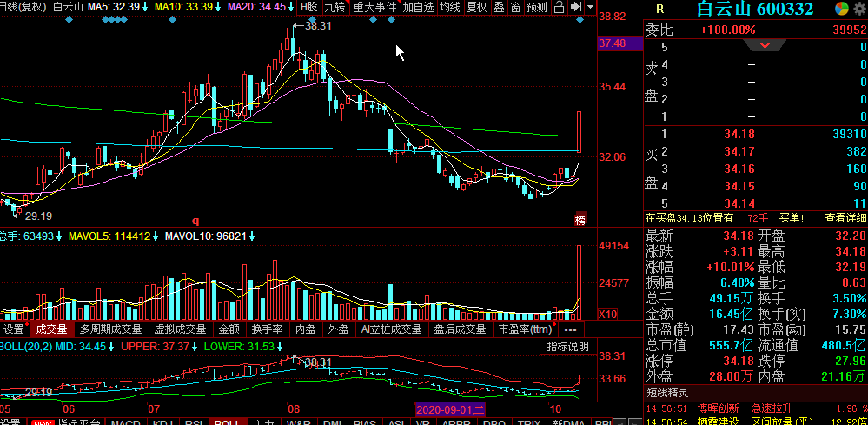Screen dimensions: 868x425
Task: Click the 涨停 34.18 limit-up value
Action: [739, 361]
